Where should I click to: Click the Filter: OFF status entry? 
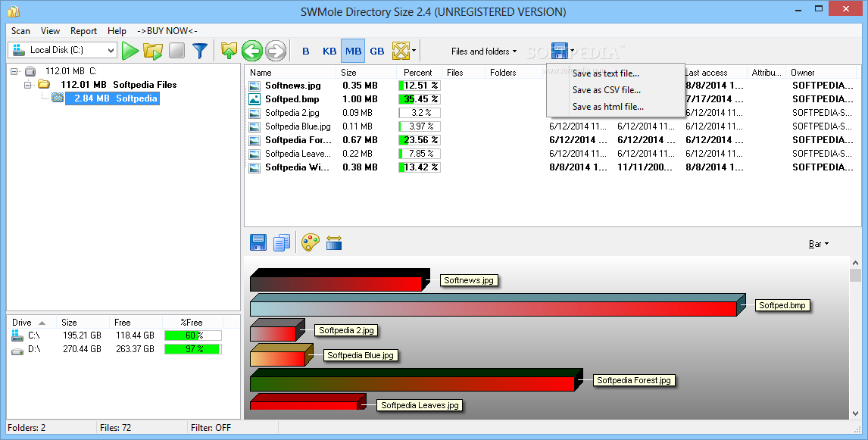point(211,428)
